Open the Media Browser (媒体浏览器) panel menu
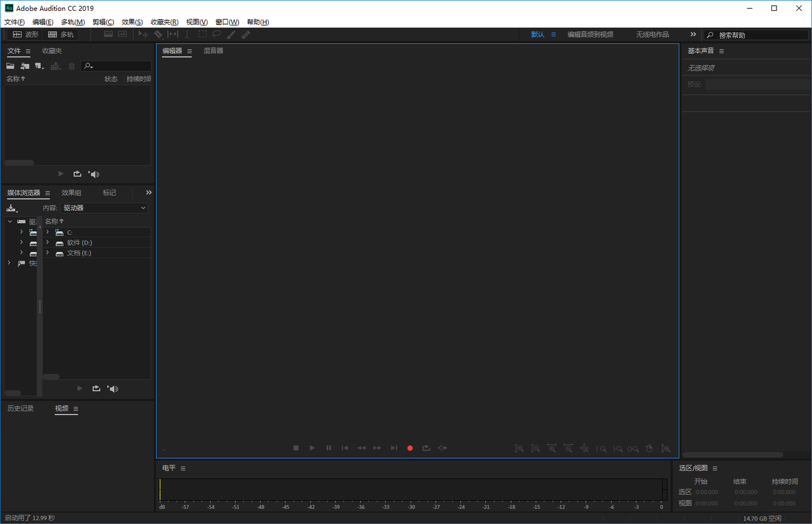The height and width of the screenshot is (524, 812). (47, 193)
